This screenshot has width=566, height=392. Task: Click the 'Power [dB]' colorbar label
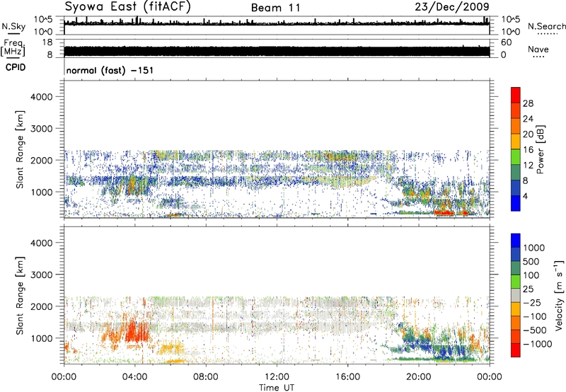tap(540, 149)
